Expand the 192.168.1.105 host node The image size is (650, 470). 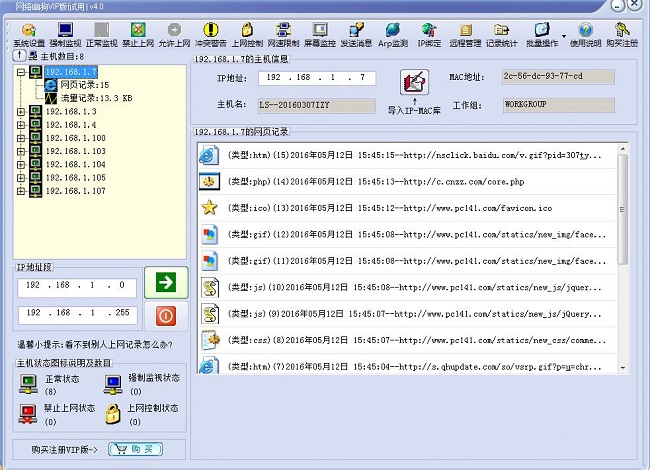coord(21,178)
